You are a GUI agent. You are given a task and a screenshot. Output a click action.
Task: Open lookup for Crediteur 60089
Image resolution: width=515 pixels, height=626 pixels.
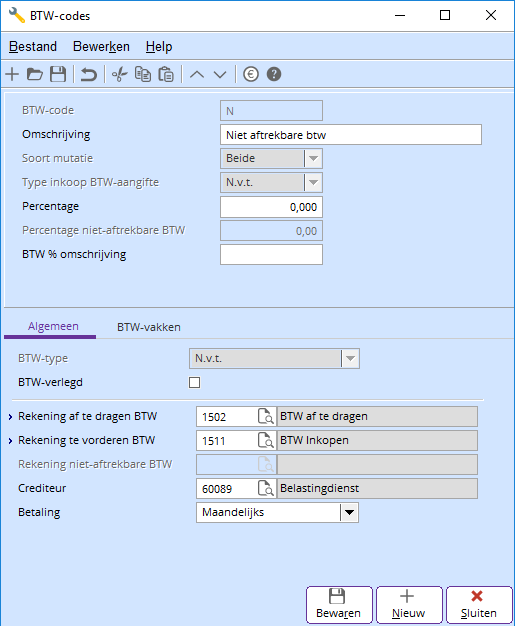pyautogui.click(x=266, y=489)
